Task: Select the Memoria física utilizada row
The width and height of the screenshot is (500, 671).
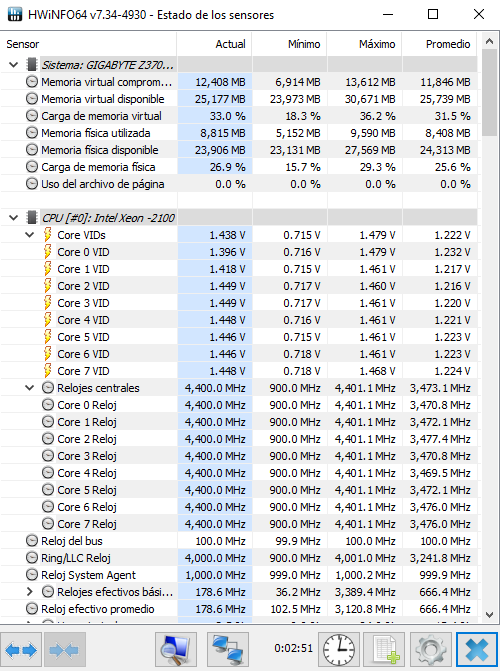Action: click(x=239, y=133)
